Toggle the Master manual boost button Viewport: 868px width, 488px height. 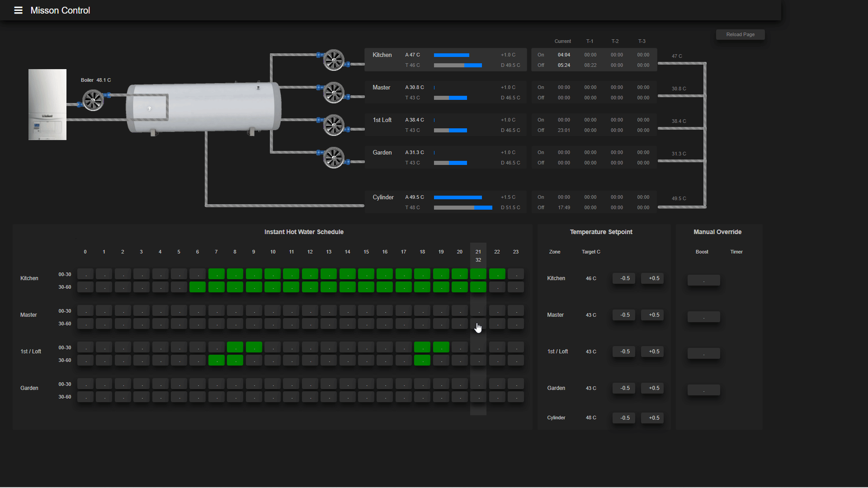pyautogui.click(x=704, y=317)
